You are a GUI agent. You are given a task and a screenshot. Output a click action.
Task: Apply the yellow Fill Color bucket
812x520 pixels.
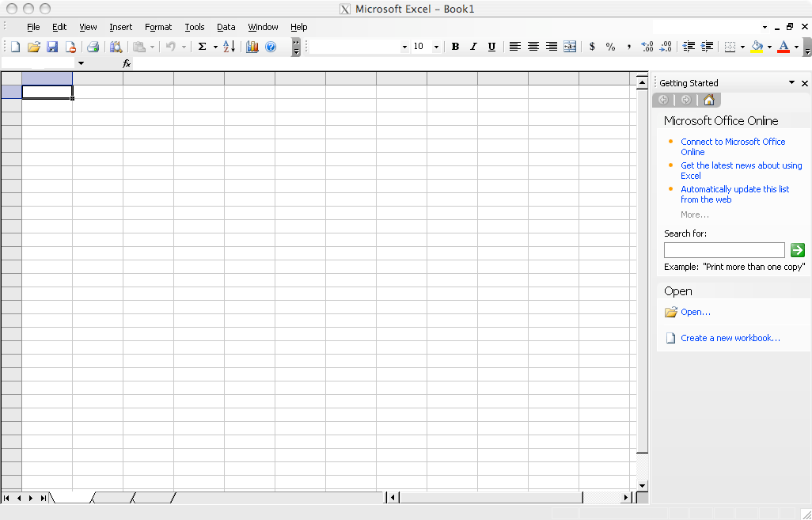[x=757, y=47]
